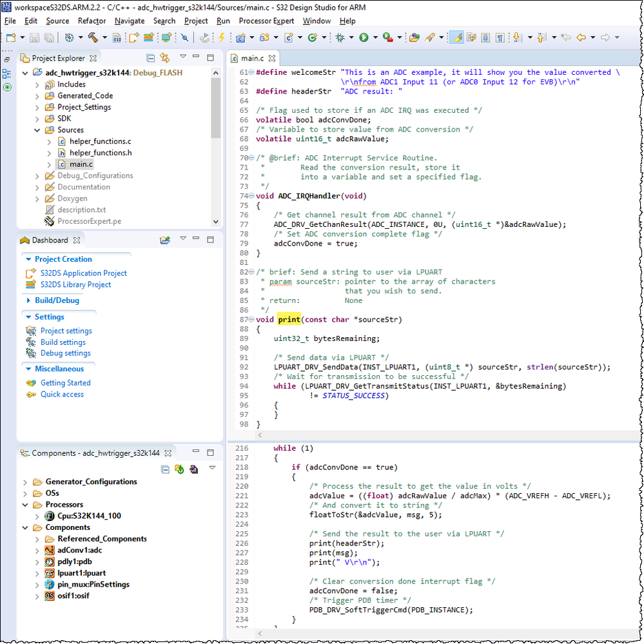Toggle Mark Occurrences highlighter in toolbar
644x644 pixels.
(457, 37)
